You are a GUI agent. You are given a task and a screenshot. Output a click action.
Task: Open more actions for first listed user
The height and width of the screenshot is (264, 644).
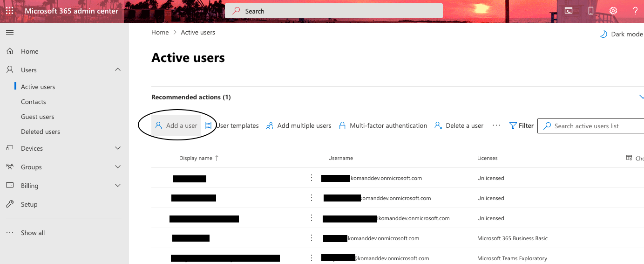312,178
